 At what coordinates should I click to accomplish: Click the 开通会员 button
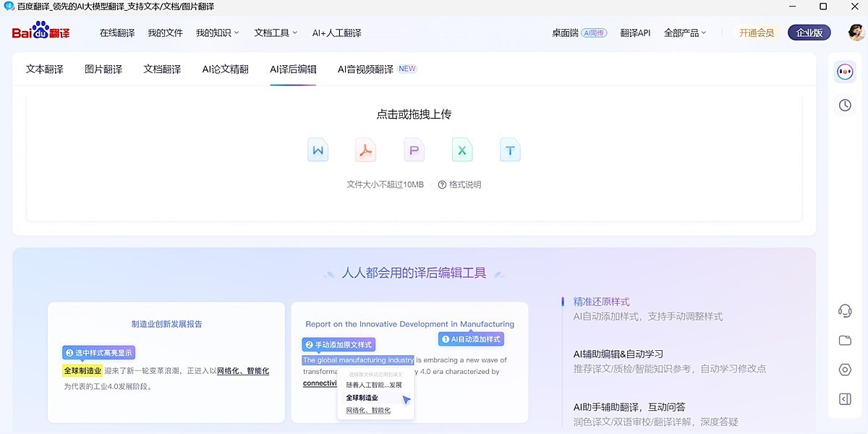click(756, 33)
